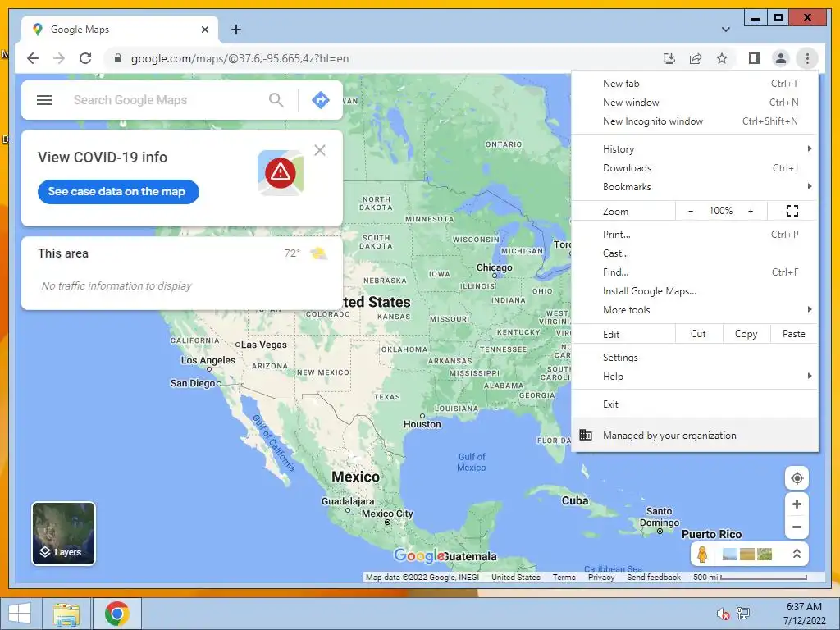Click See case data on the map
840x630 pixels.
coord(118,191)
